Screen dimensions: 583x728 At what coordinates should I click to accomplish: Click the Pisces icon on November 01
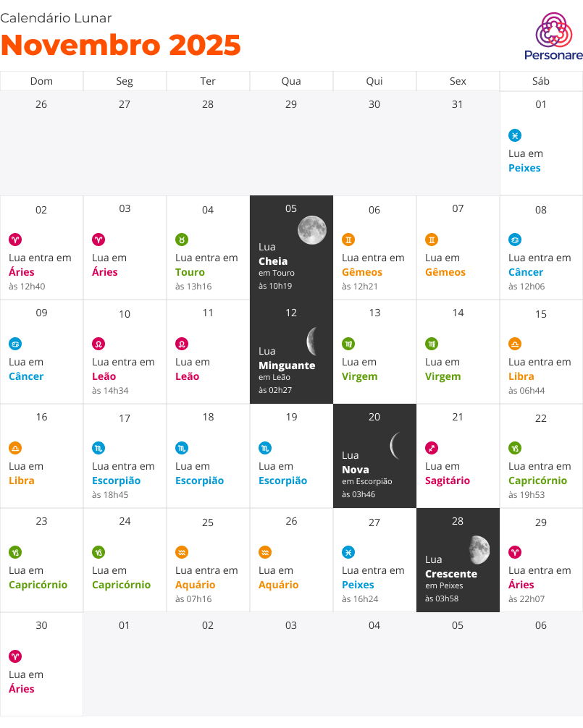(515, 135)
